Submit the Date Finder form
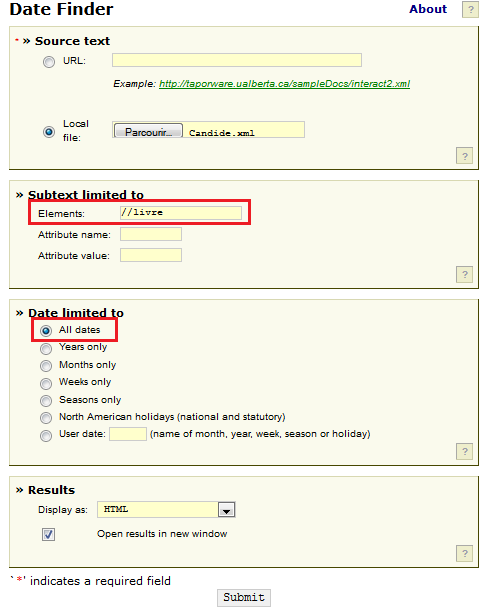The width and height of the screenshot is (484, 614). pos(244,598)
